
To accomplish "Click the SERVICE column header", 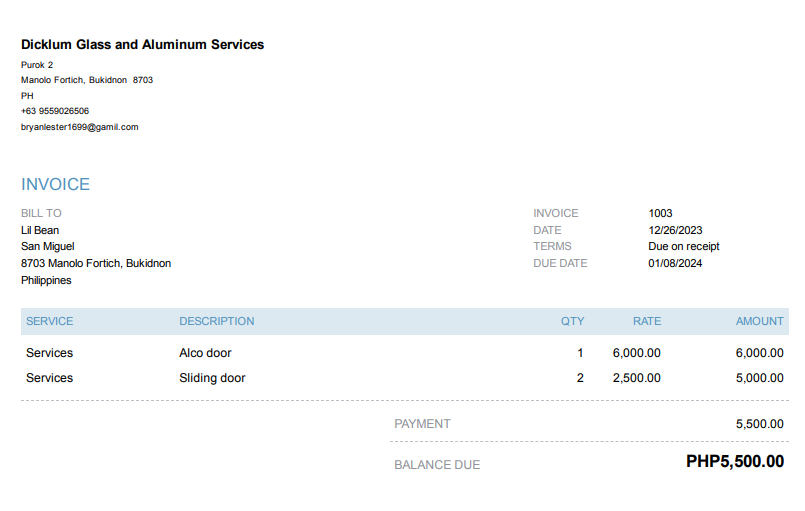I will pyautogui.click(x=50, y=321).
